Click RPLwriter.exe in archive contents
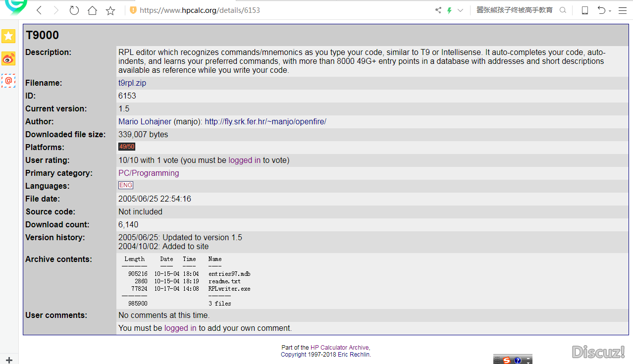This screenshot has width=633, height=364. coord(229,289)
